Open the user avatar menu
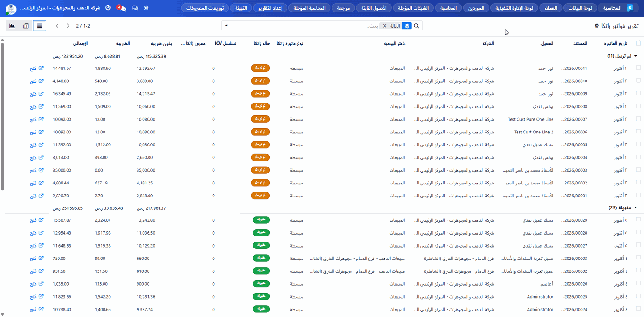Viewport: 644px width, 317px height. point(11,9)
